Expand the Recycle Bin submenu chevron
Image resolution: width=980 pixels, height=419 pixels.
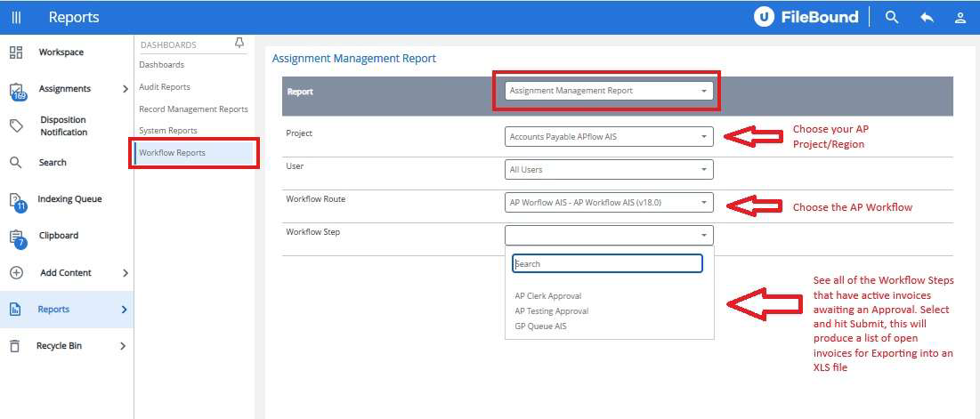(x=123, y=346)
